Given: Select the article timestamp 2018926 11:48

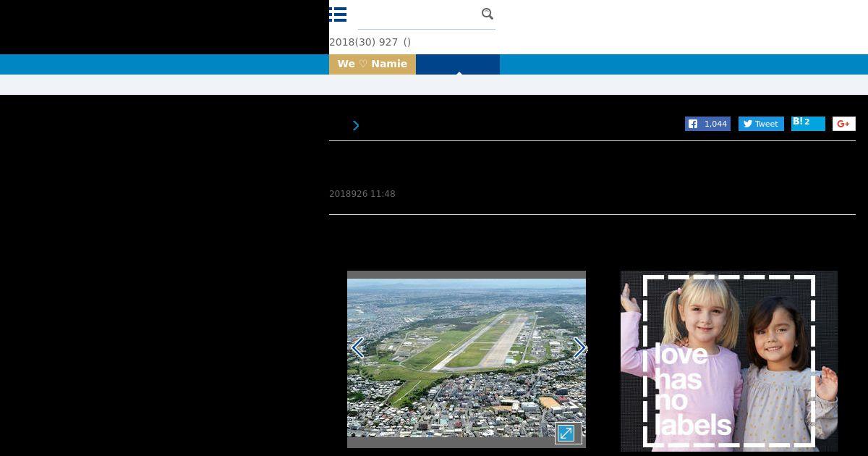Looking at the screenshot, I should point(362,194).
